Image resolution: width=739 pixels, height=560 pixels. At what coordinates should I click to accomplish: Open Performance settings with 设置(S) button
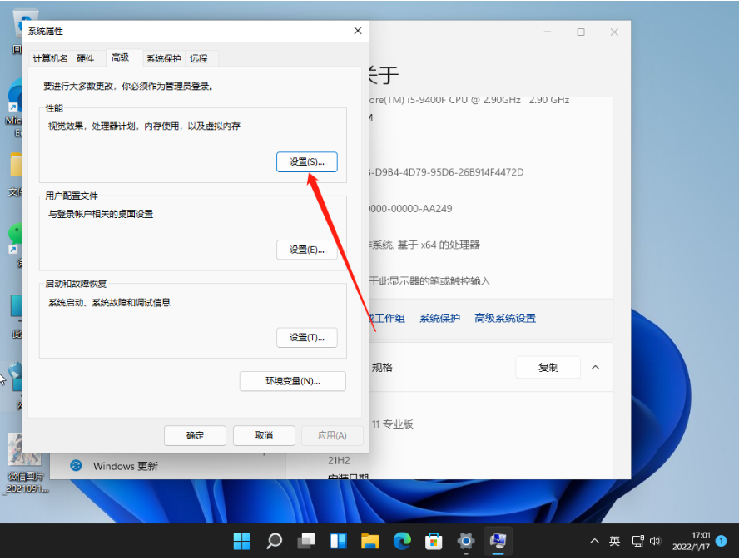click(x=307, y=161)
